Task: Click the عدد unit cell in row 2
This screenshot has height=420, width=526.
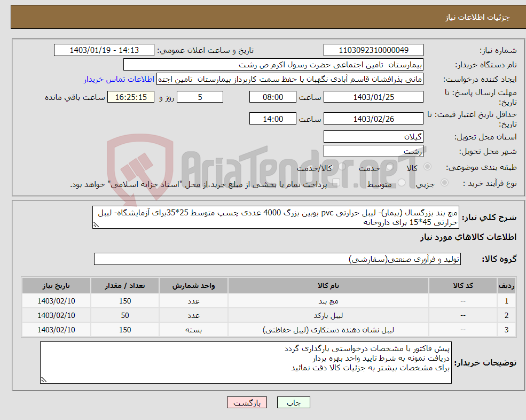Action: pyautogui.click(x=193, y=316)
